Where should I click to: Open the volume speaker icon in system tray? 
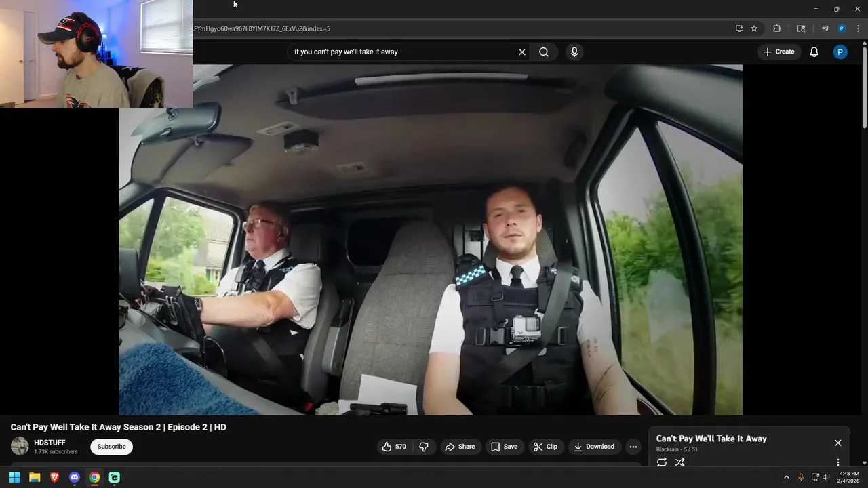[x=825, y=477]
